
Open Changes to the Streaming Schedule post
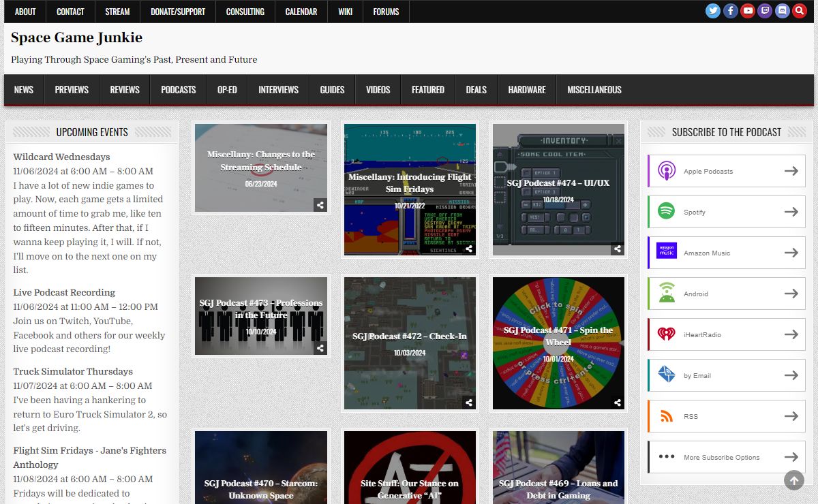coord(260,161)
